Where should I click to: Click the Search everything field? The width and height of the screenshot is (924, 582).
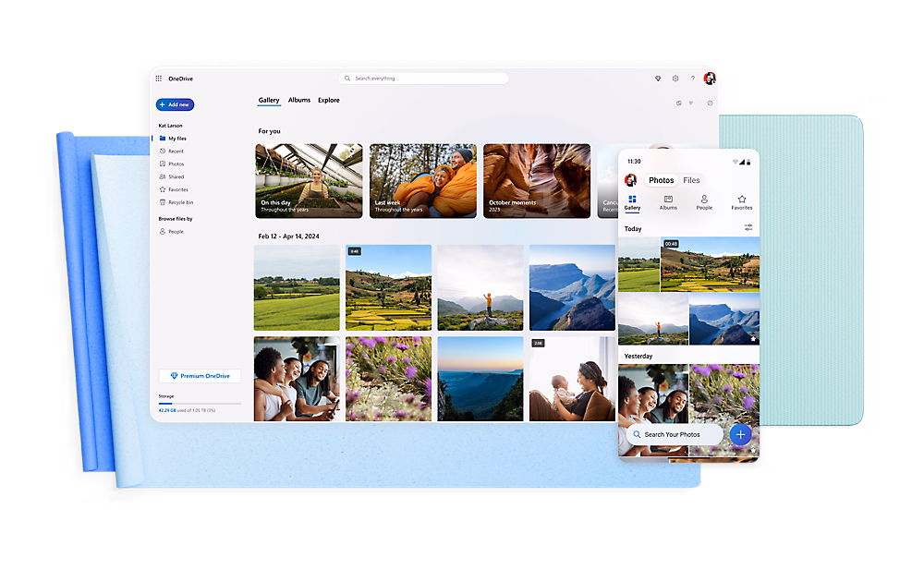point(424,79)
